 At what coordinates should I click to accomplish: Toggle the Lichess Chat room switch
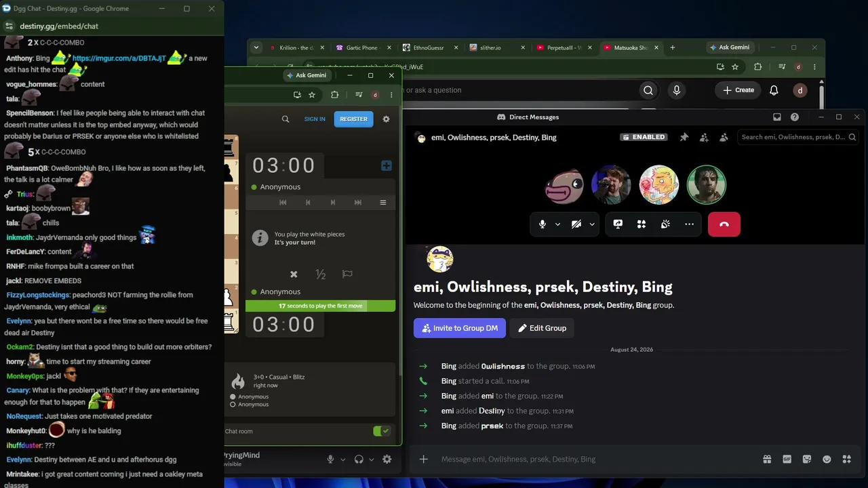click(x=382, y=431)
